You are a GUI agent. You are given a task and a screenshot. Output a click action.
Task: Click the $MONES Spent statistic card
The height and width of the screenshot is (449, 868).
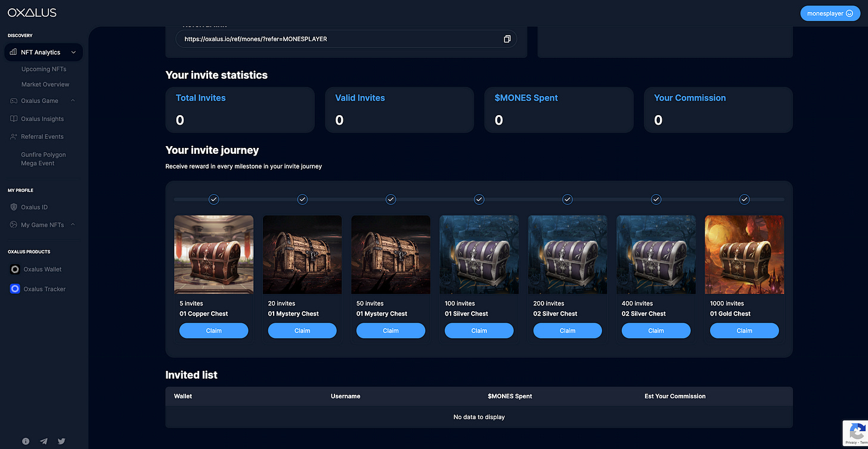559,110
